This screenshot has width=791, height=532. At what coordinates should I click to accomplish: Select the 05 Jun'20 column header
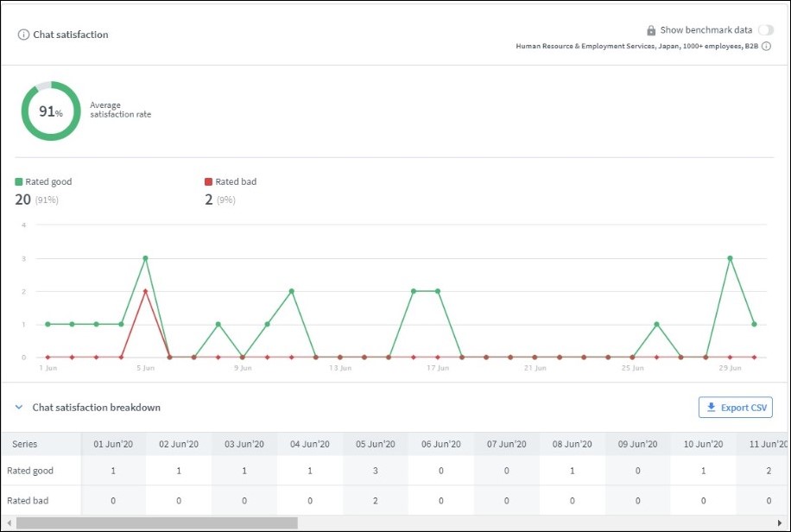pyautogui.click(x=376, y=444)
